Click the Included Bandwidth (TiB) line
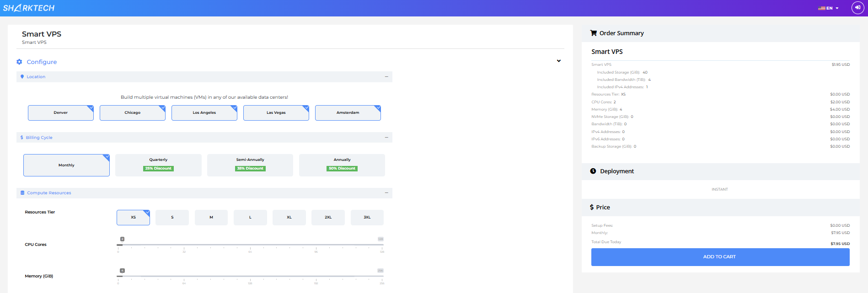This screenshot has width=868, height=293. point(624,80)
